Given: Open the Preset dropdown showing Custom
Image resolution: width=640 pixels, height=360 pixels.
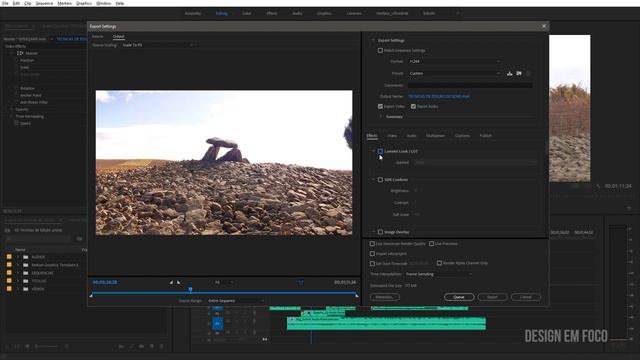Looking at the screenshot, I should point(454,73).
